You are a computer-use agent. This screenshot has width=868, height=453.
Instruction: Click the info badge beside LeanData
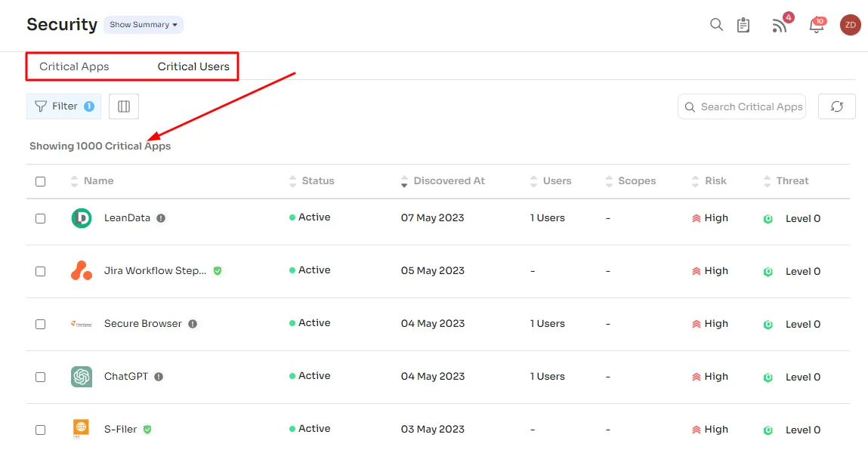[x=161, y=218]
